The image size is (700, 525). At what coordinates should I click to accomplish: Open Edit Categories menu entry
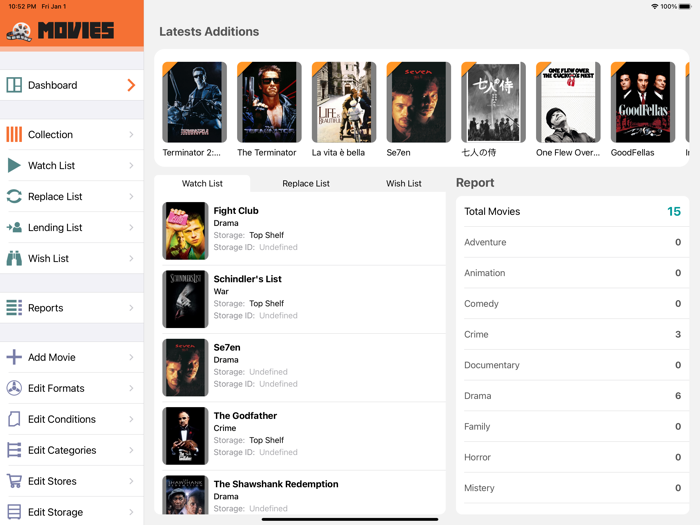pyautogui.click(x=72, y=450)
